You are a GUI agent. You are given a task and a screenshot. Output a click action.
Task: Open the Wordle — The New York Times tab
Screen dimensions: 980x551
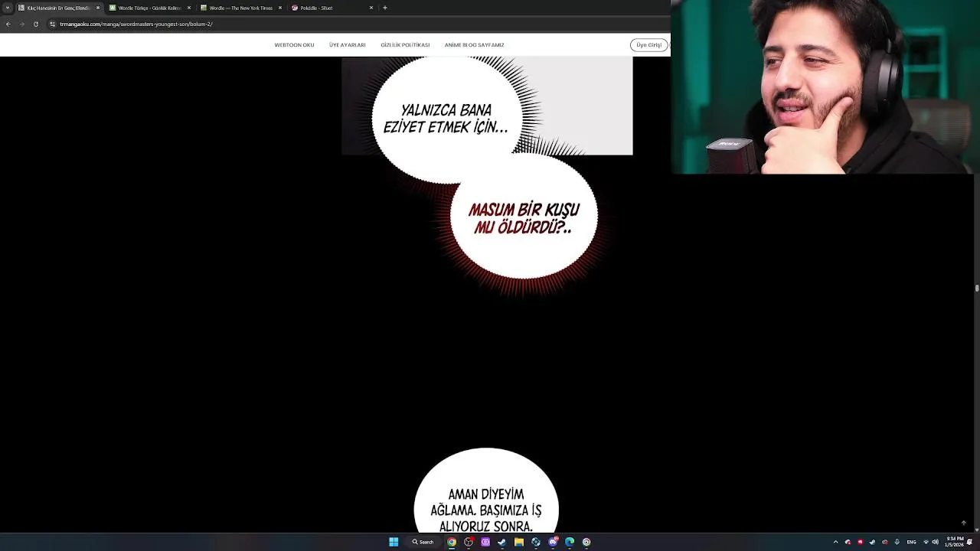pos(241,8)
